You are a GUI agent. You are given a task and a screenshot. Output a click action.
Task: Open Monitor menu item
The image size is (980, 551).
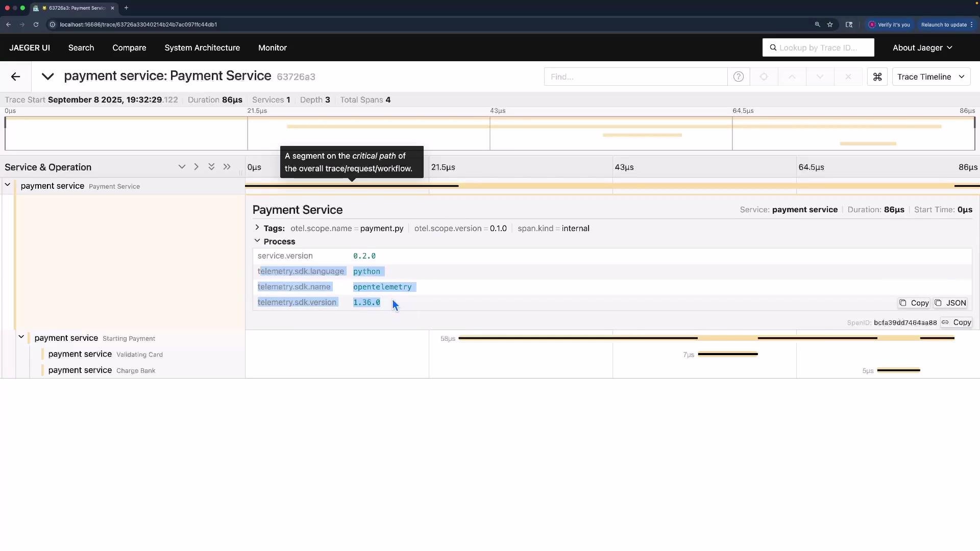coord(273,47)
